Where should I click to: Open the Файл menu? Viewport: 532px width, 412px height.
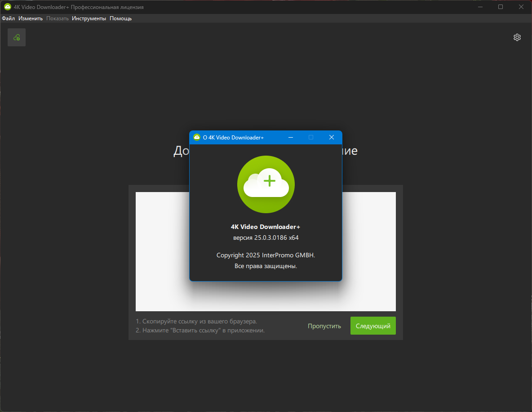[x=9, y=18]
